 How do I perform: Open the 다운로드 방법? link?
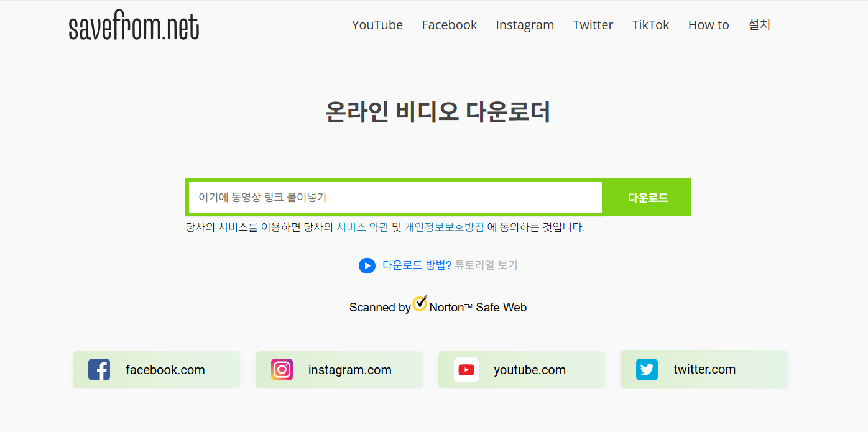click(417, 265)
